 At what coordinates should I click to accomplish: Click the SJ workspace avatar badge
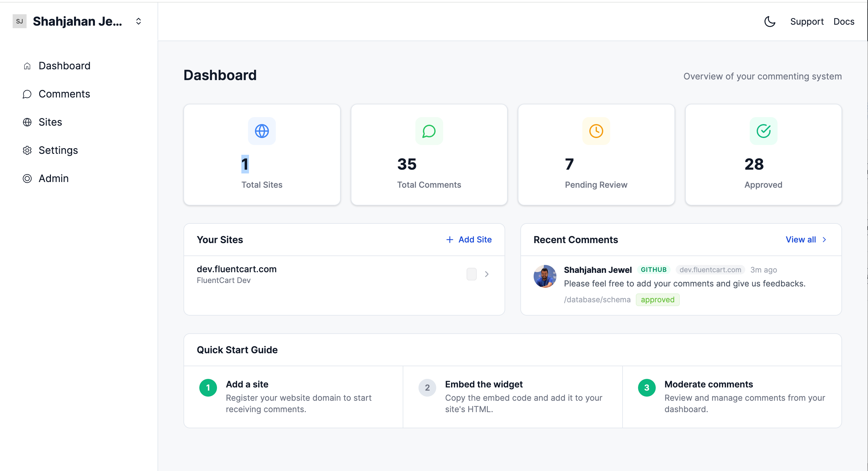tap(20, 21)
